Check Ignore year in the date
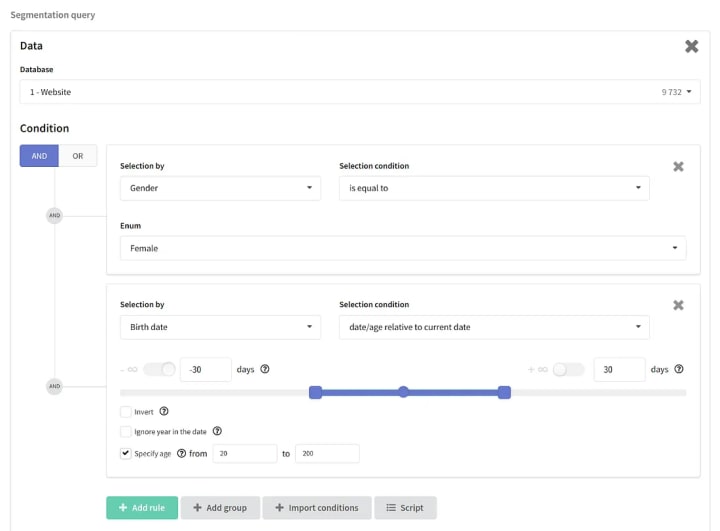 pos(125,431)
